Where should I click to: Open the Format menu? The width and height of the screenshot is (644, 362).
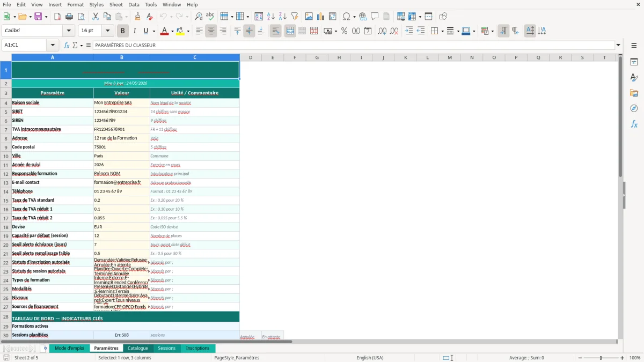click(75, 4)
